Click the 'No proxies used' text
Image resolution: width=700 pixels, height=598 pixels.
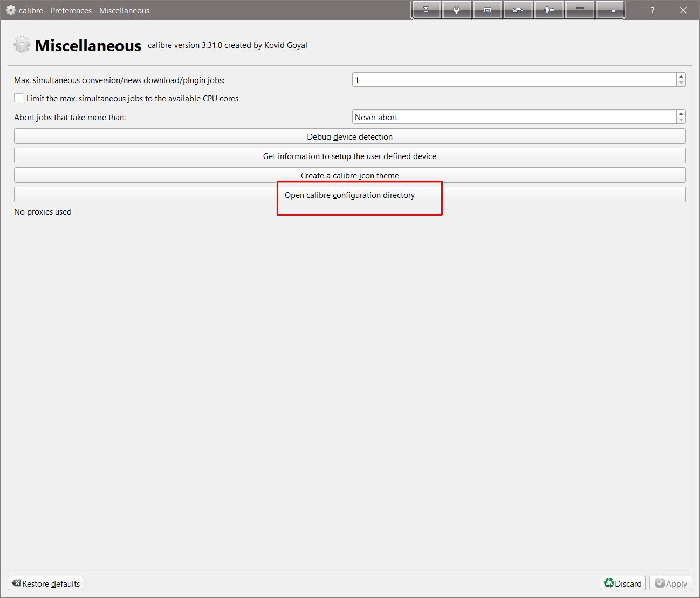click(43, 212)
